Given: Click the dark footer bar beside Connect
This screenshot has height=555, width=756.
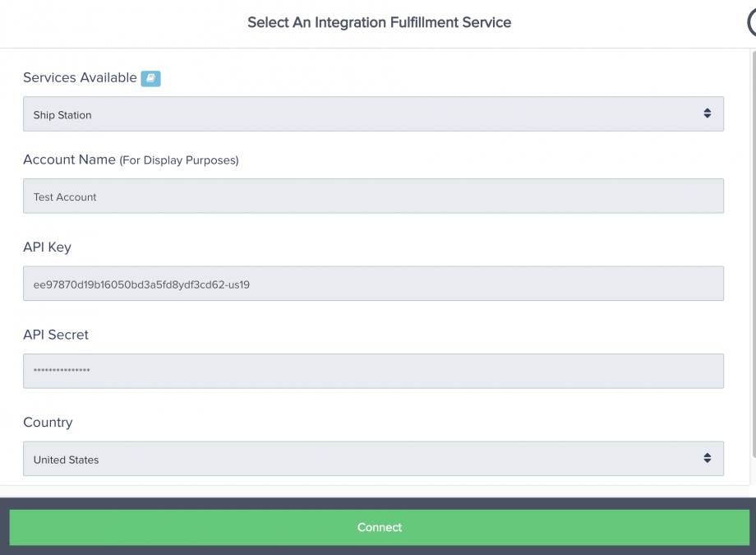Looking at the screenshot, I should coord(378,548).
